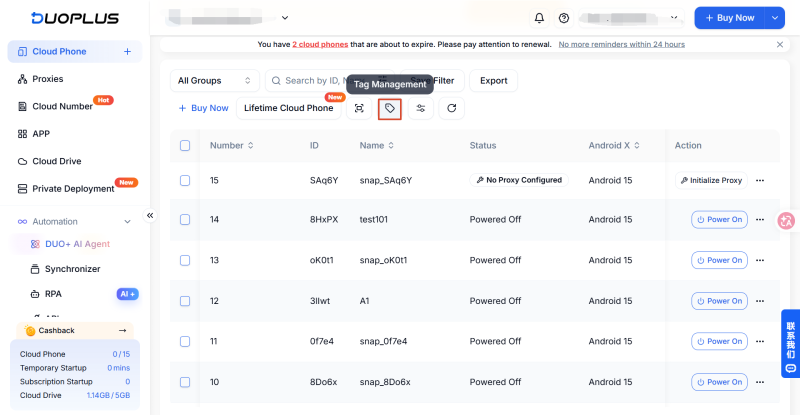
Task: Power On the snap_oK0t1 phone
Action: click(719, 260)
